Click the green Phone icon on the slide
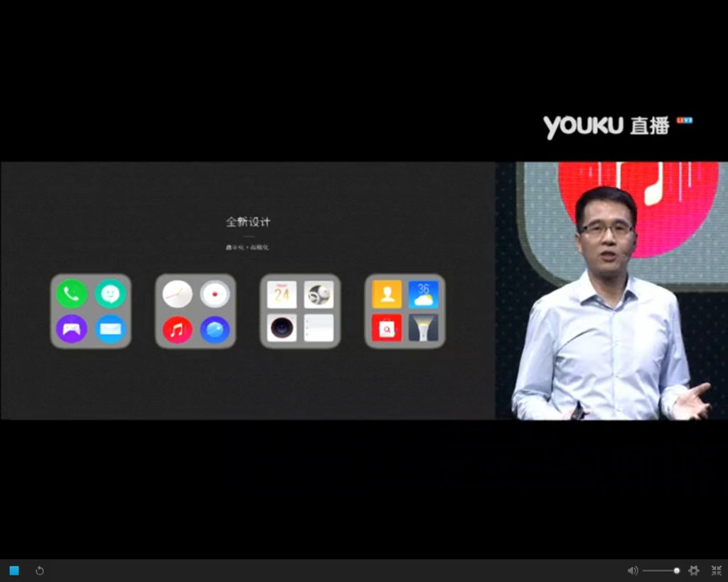The width and height of the screenshot is (728, 582). [x=72, y=293]
